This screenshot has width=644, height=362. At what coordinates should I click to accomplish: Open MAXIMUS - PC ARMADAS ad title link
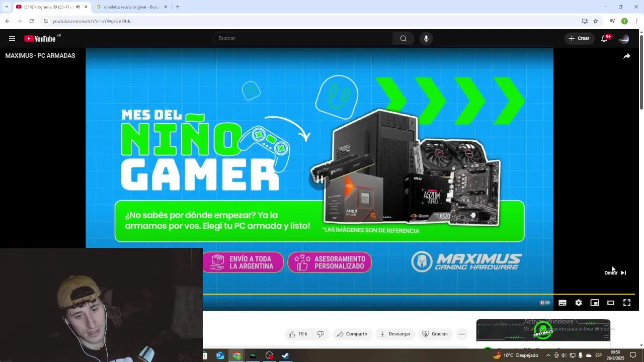click(x=40, y=56)
